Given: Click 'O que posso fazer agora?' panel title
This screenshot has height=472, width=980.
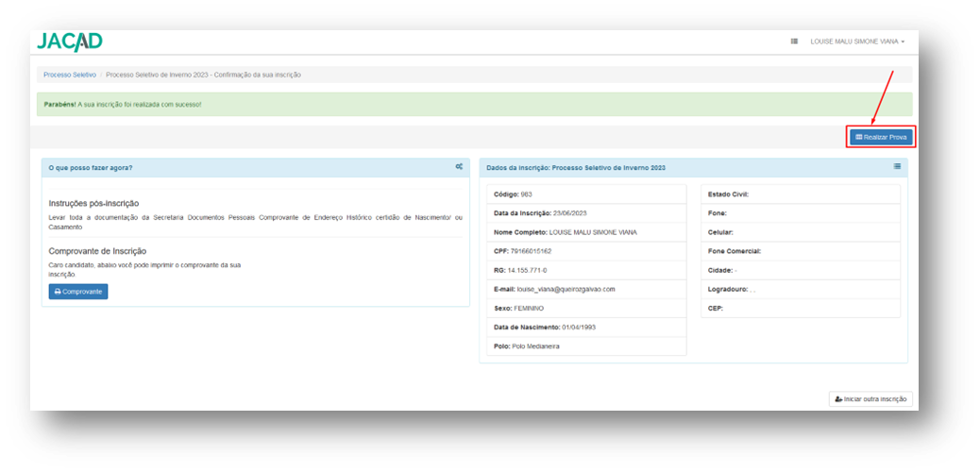Looking at the screenshot, I should tap(90, 167).
